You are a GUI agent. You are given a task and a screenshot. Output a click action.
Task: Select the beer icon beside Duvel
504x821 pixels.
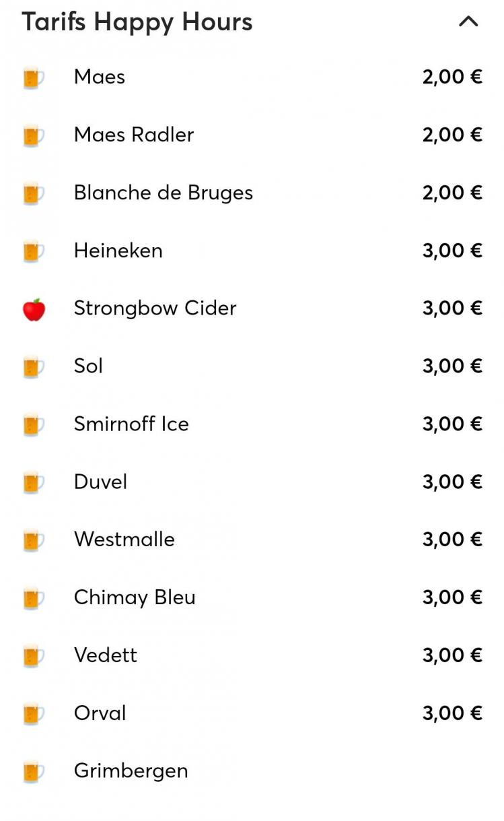[x=33, y=482]
